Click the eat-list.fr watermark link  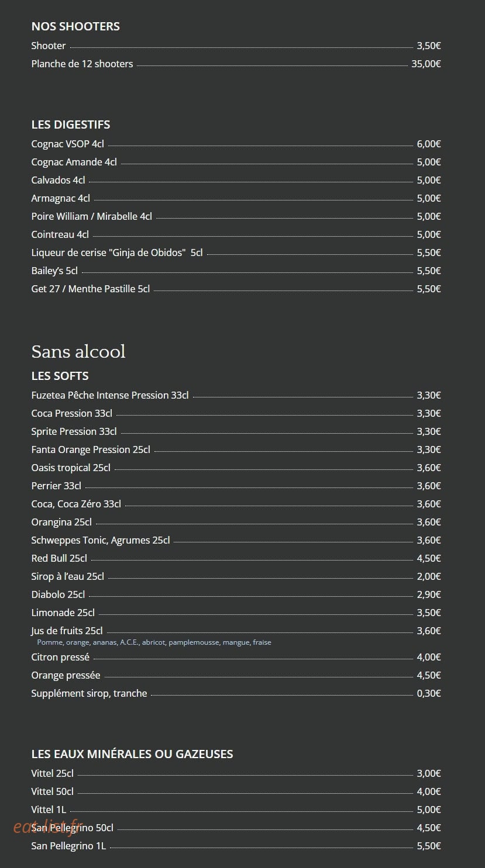click(x=48, y=826)
